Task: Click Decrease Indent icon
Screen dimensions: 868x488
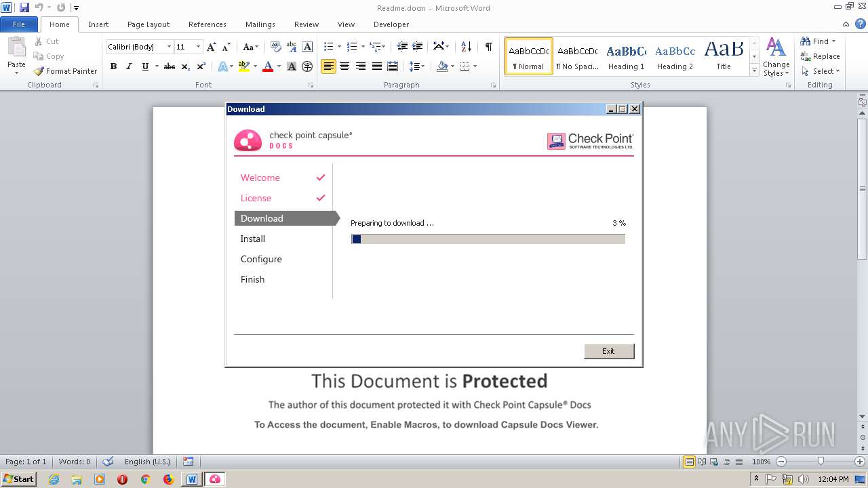Action: pyautogui.click(x=402, y=47)
